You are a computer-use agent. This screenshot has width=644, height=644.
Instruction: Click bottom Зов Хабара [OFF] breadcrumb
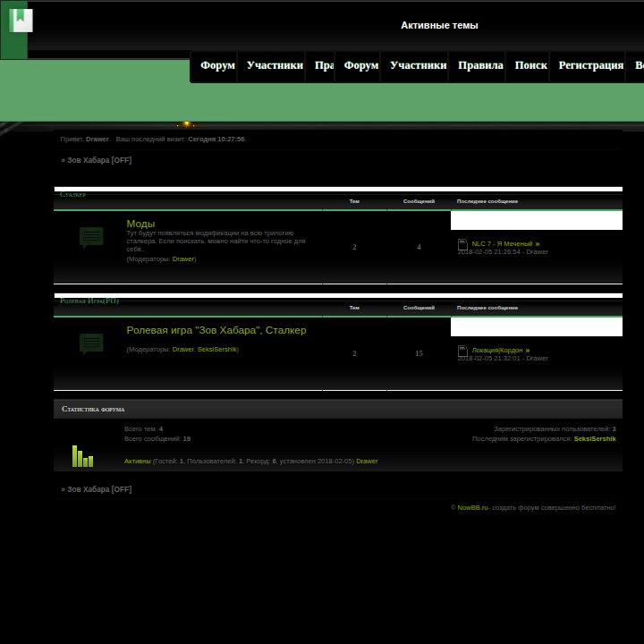point(99,489)
